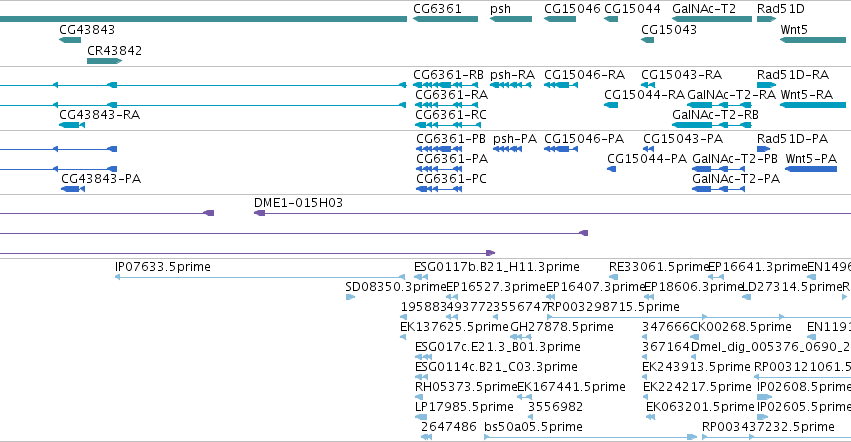The width and height of the screenshot is (851, 442).
Task: Click the IP07633.5prime EST label
Action: click(163, 267)
